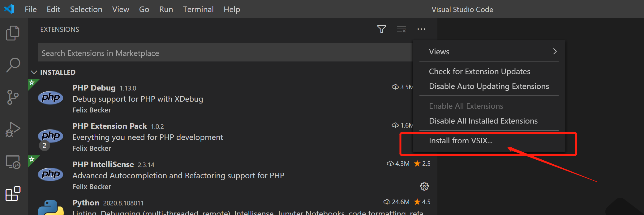
Task: Click the filter extensions funnel icon
Action: (x=382, y=29)
